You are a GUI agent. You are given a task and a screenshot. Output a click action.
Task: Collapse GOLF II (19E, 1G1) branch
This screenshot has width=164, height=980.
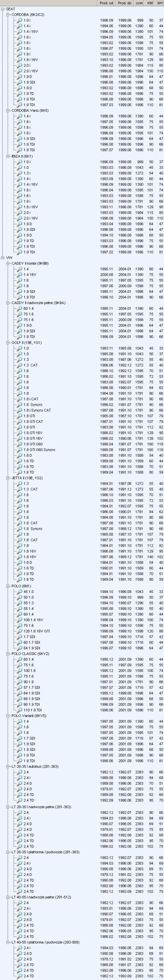pyautogui.click(x=8, y=342)
